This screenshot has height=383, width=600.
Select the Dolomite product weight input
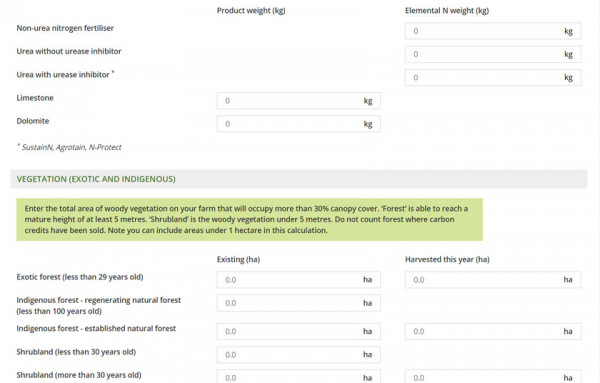point(298,124)
